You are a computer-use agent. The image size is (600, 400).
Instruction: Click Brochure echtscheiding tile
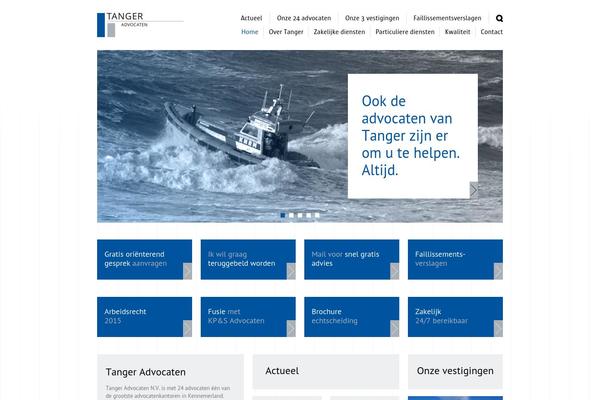[352, 317]
